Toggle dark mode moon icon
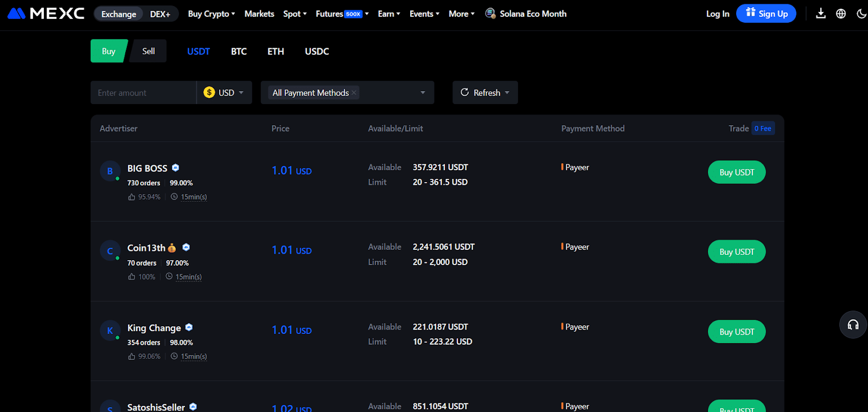Viewport: 868px width, 412px height. pyautogui.click(x=861, y=14)
